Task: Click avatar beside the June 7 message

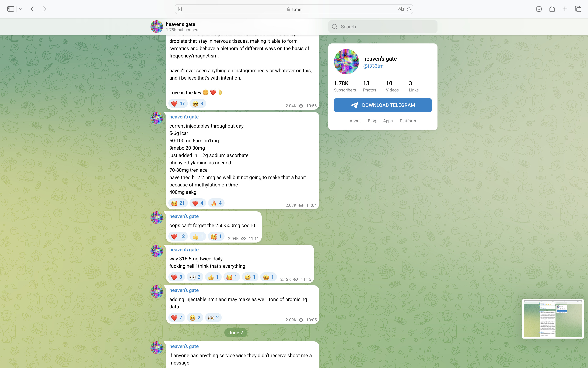Action: point(157,347)
